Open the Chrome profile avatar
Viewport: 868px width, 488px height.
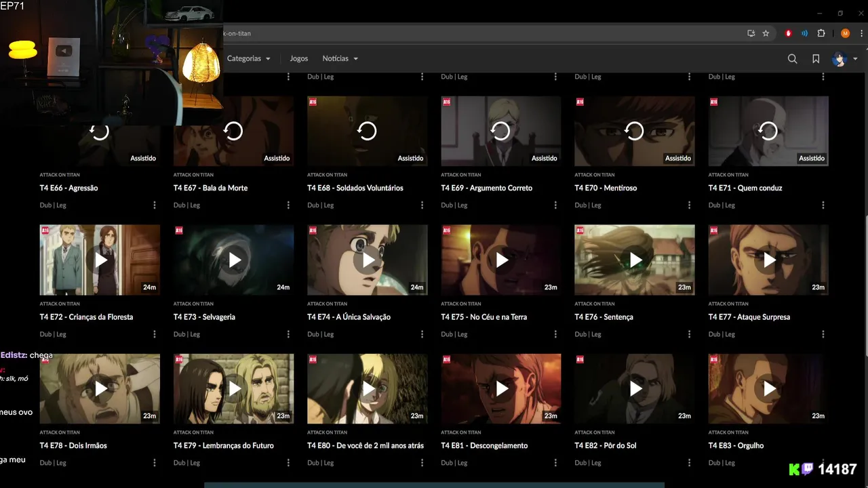click(845, 33)
